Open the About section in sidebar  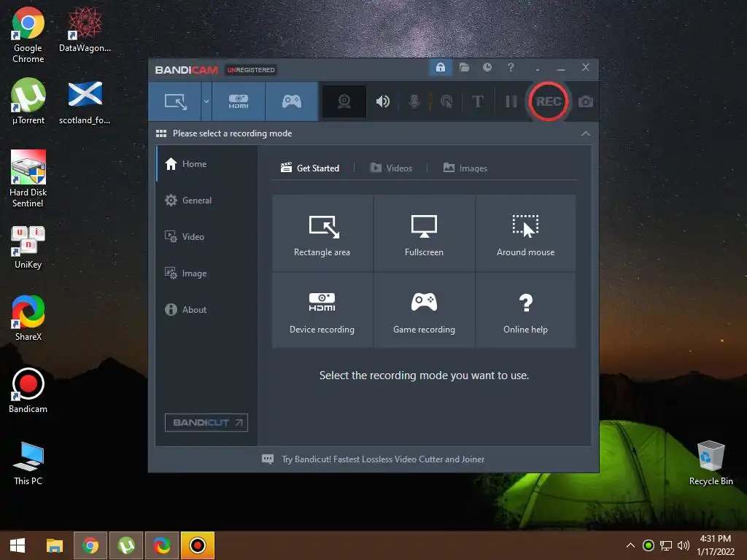tap(206, 309)
